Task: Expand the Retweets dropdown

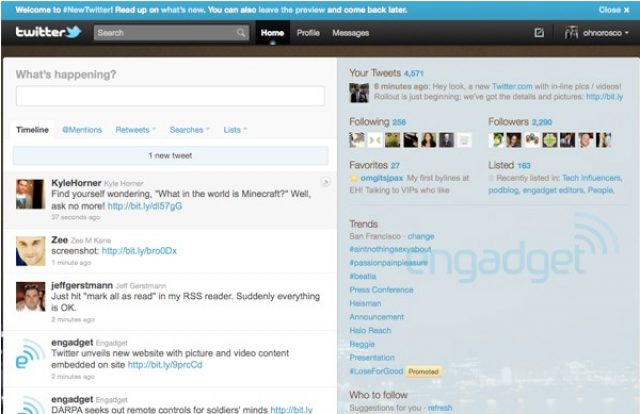Action: [135, 130]
